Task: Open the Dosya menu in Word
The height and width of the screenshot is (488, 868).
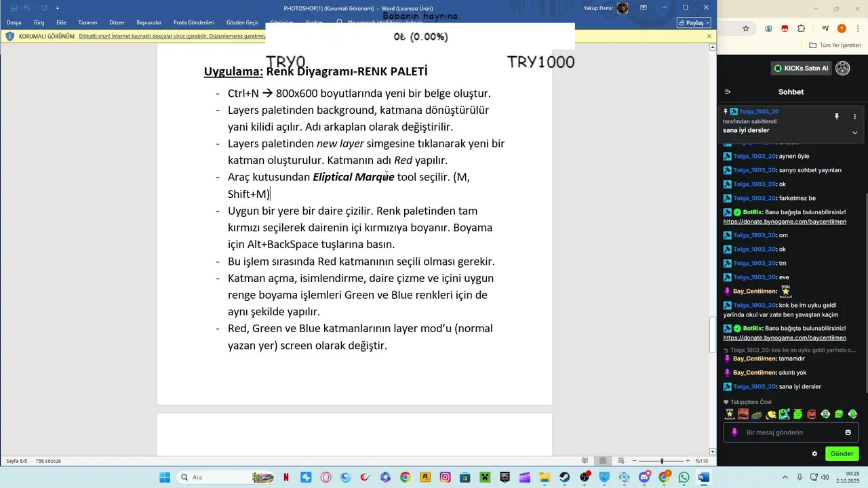Action: click(14, 22)
